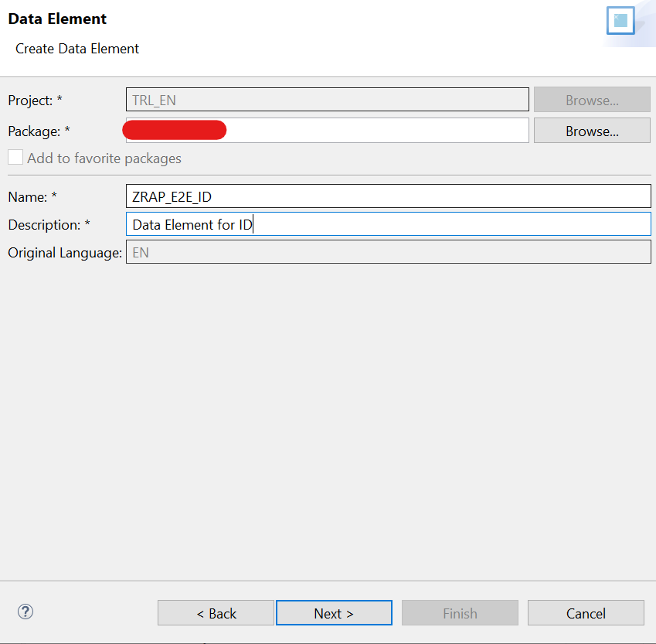Screen dimensions: 656x644
Task: Click the Add to favorite packages label
Action: coord(104,158)
